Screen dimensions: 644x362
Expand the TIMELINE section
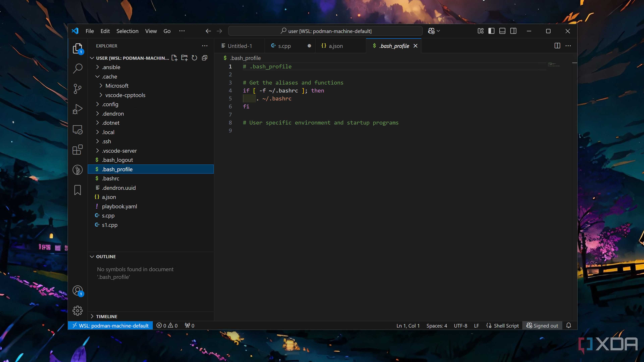[x=92, y=316]
